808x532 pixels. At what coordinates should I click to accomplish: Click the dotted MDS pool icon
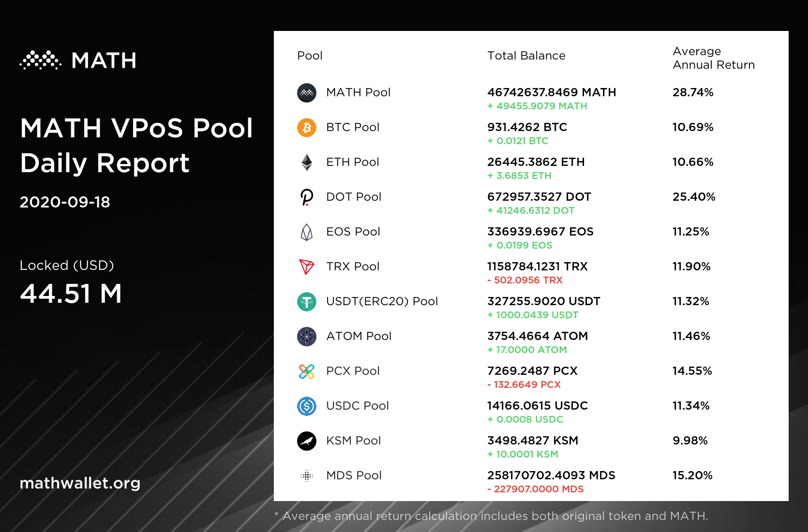306,476
